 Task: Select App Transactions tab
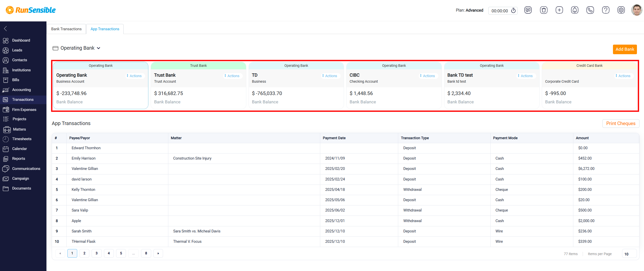tap(105, 29)
